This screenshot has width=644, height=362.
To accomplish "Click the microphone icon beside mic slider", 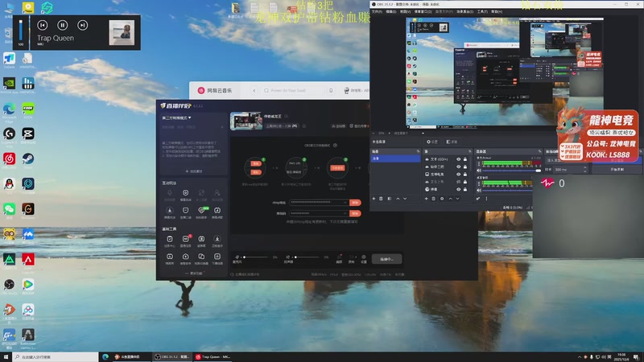I will (x=237, y=257).
